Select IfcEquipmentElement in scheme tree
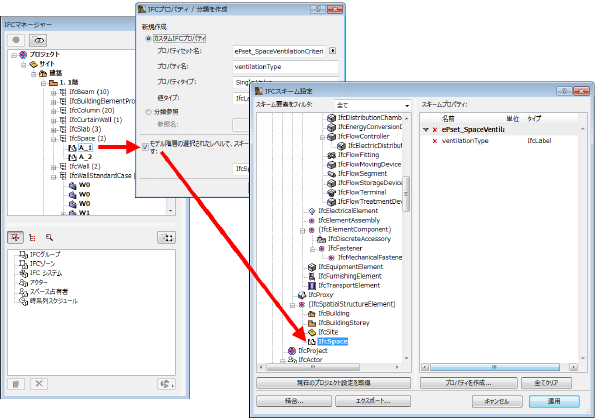 pyautogui.click(x=351, y=267)
